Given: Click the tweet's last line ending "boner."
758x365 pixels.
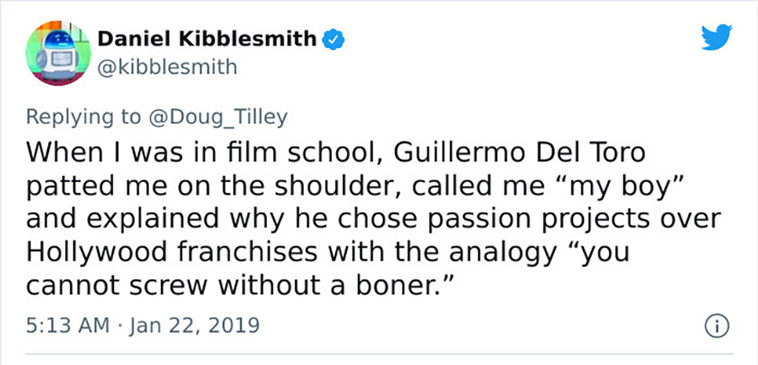Looking at the screenshot, I should pos(239,286).
